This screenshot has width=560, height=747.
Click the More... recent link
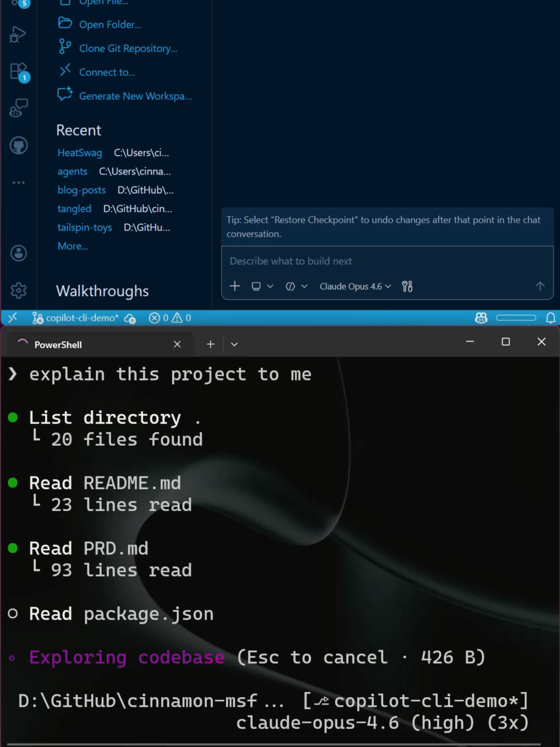(73, 246)
